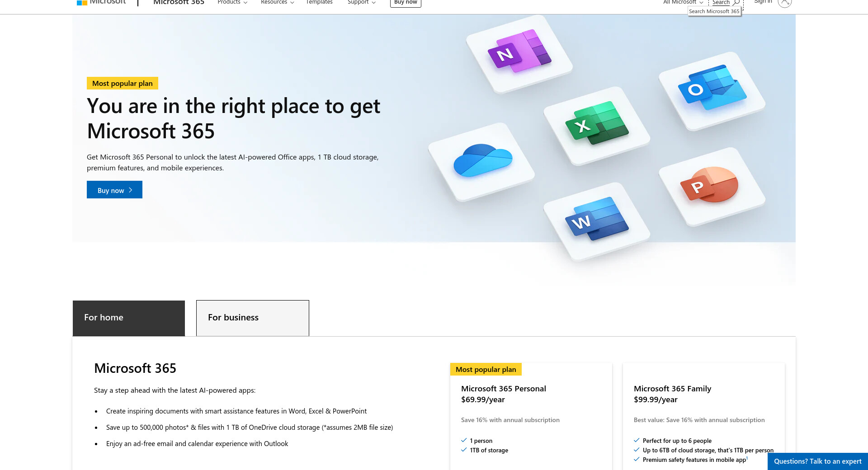Click 'Perfect for up to 6 people'
Screen dimensions: 868x470
[677, 441]
